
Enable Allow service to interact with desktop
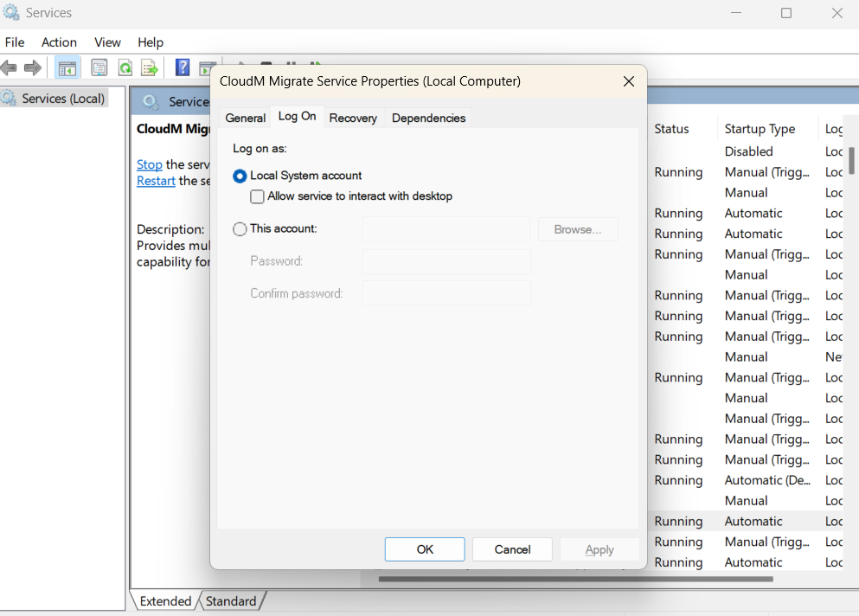(x=257, y=196)
